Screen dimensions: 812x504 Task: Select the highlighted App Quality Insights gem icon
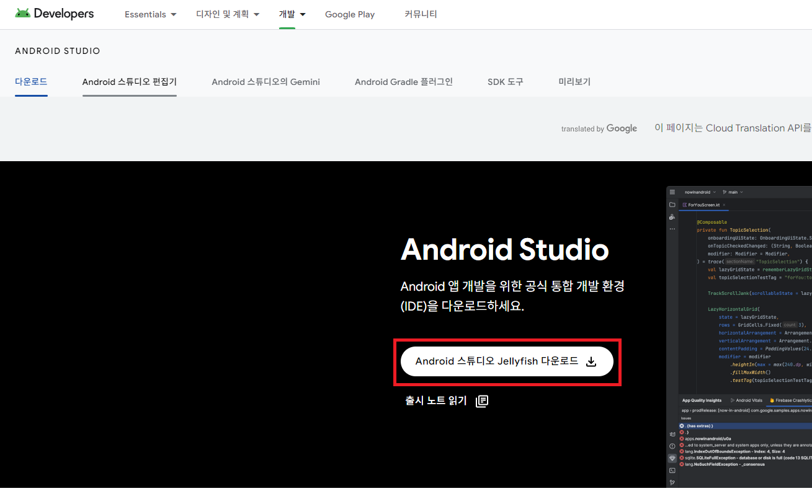672,458
